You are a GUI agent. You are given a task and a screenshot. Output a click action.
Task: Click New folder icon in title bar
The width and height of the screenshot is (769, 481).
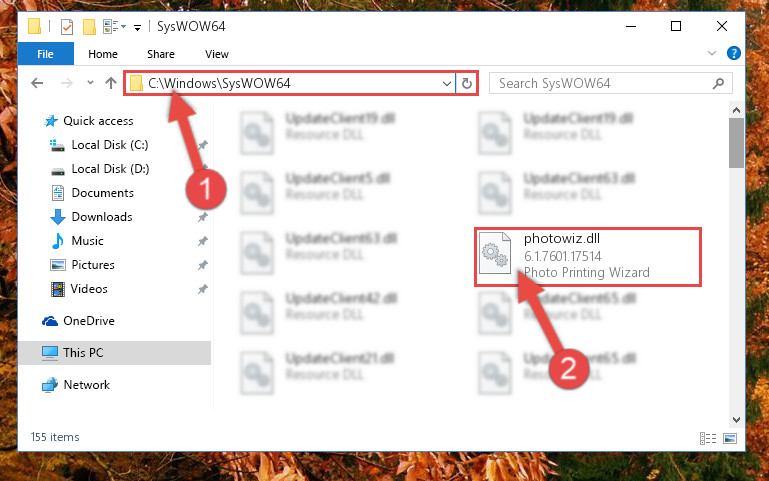(x=89, y=26)
